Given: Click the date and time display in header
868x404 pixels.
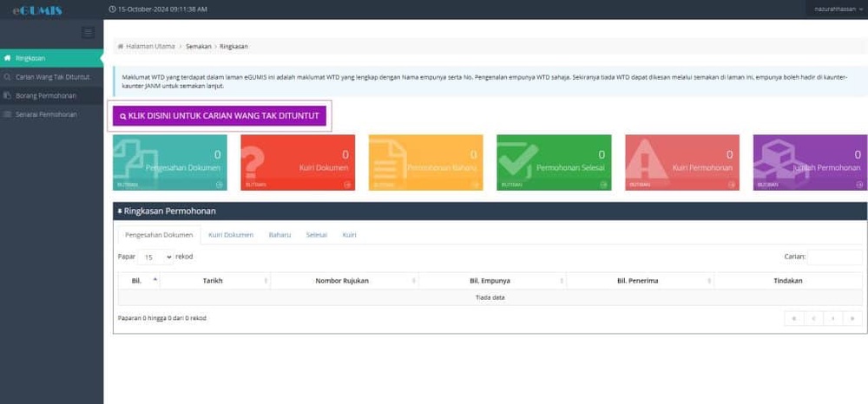Looking at the screenshot, I should tap(158, 10).
